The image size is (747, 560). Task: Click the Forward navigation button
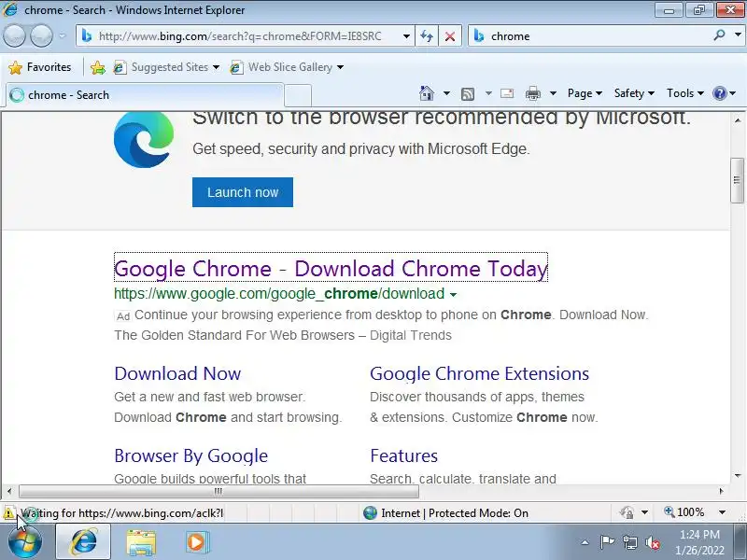(x=41, y=35)
